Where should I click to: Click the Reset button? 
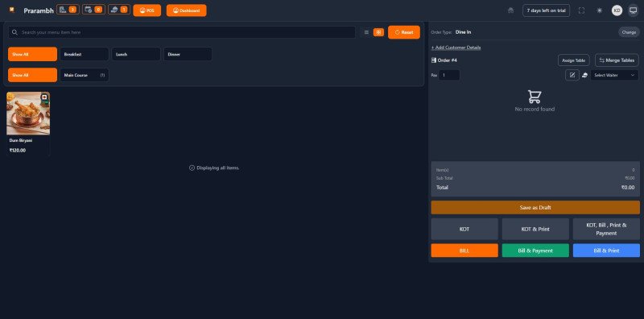click(x=404, y=32)
